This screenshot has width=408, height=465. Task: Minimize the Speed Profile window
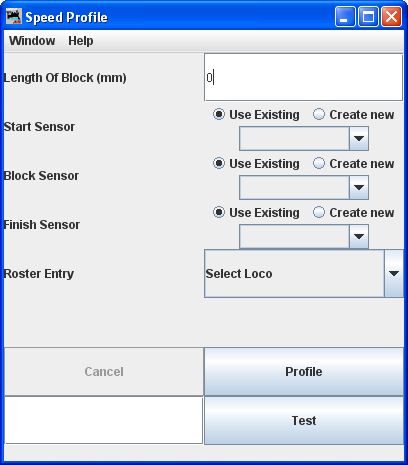click(345, 17)
